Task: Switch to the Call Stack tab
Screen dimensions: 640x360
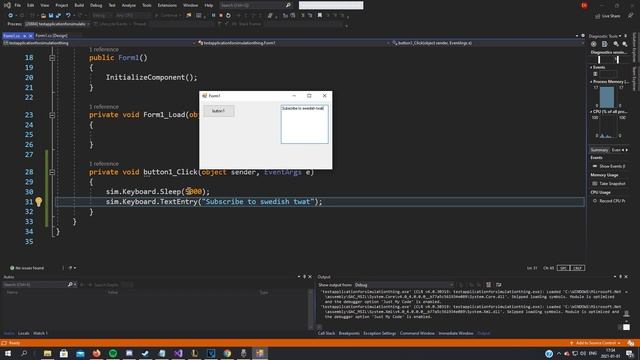Action: (326, 333)
